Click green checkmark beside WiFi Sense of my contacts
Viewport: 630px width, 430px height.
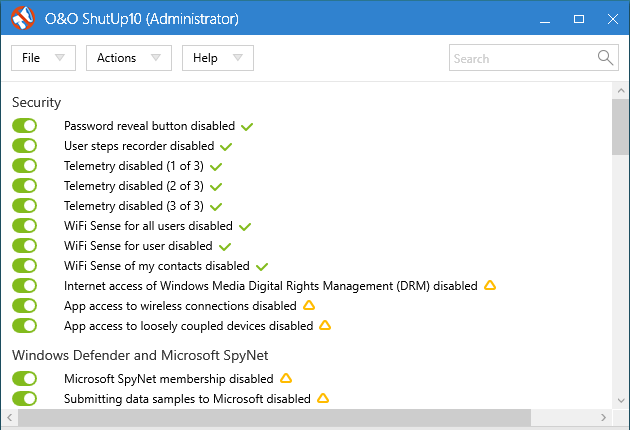pos(262,267)
